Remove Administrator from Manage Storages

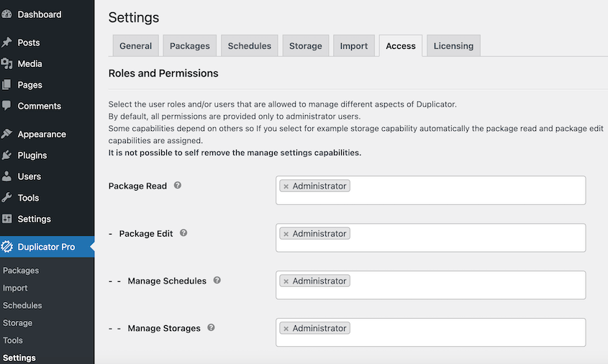click(x=286, y=329)
